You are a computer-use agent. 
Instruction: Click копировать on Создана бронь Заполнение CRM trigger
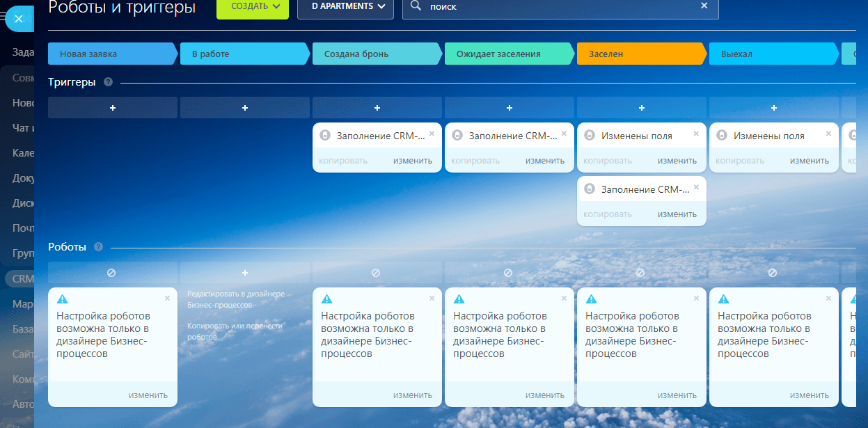343,161
